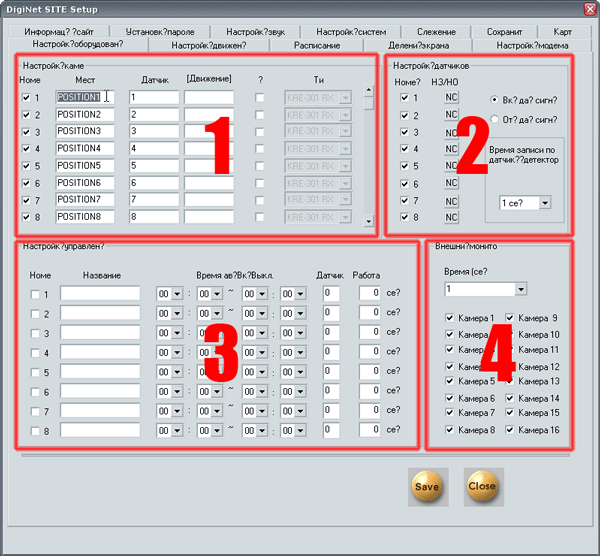Open the Делени?экрана tab
600x556 pixels.
coord(418,46)
